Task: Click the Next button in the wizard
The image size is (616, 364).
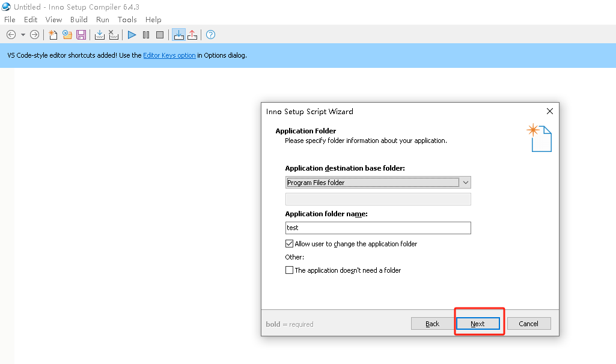Action: (478, 323)
